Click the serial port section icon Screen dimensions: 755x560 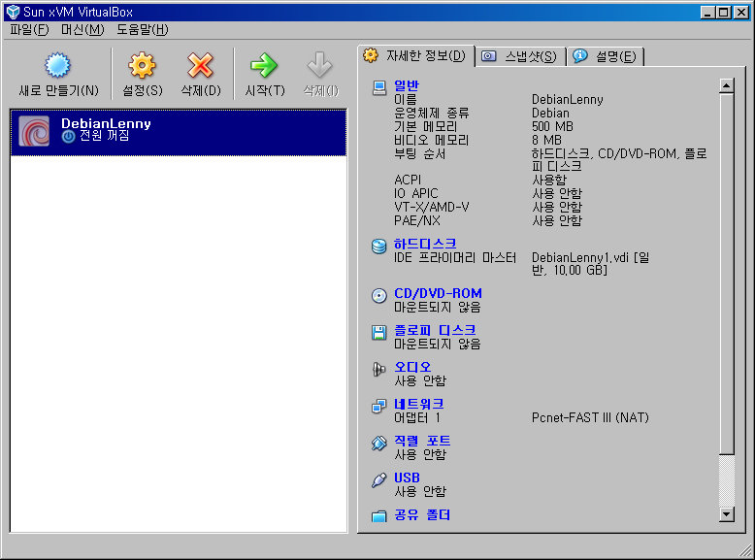click(378, 443)
